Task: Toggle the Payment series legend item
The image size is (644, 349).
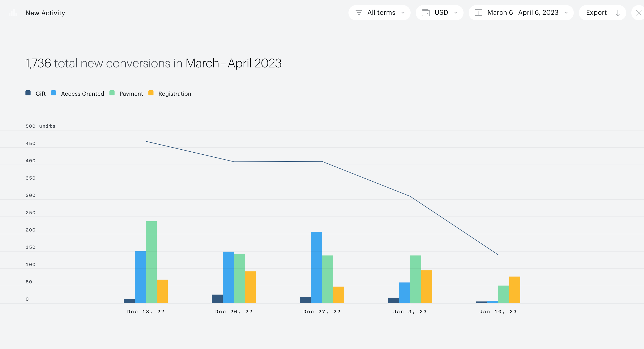Action: pos(126,93)
